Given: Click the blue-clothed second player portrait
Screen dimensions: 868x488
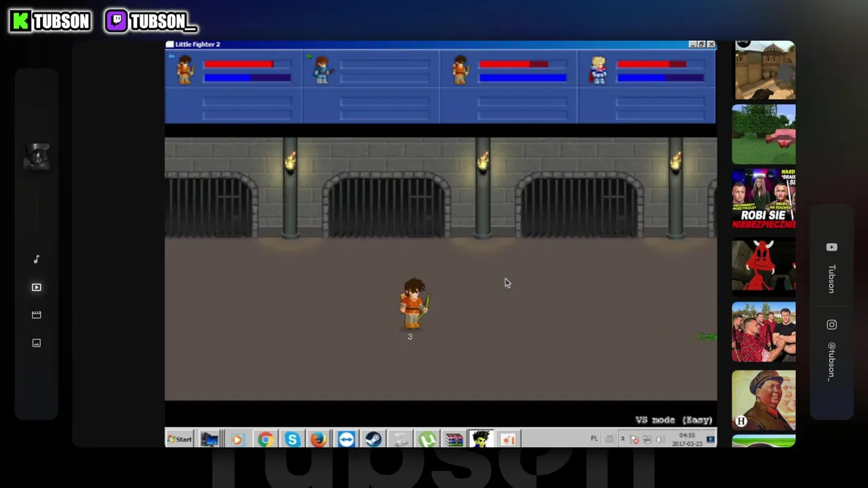Looking at the screenshot, I should (322, 70).
